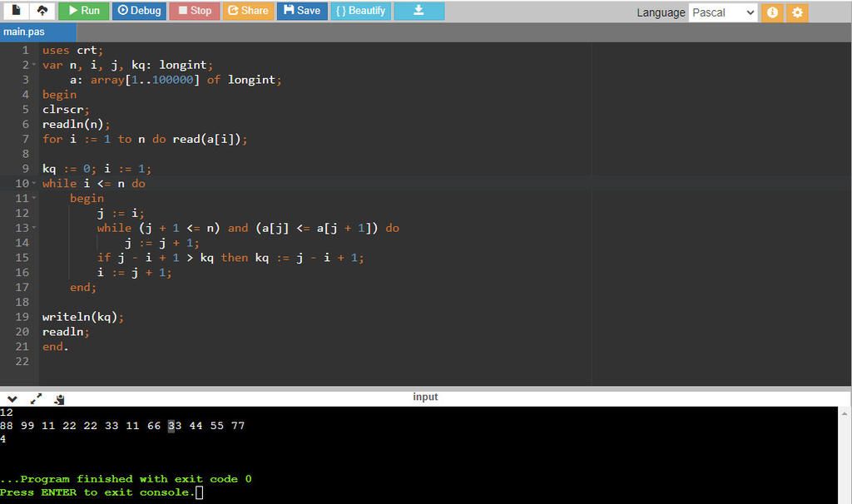Image resolution: width=852 pixels, height=504 pixels.
Task: Click the console output value 4
Action: click(3, 439)
